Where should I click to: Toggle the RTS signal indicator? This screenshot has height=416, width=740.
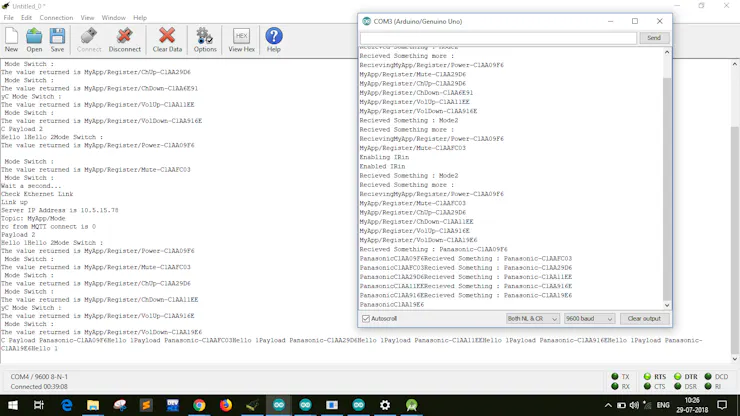tap(655, 376)
